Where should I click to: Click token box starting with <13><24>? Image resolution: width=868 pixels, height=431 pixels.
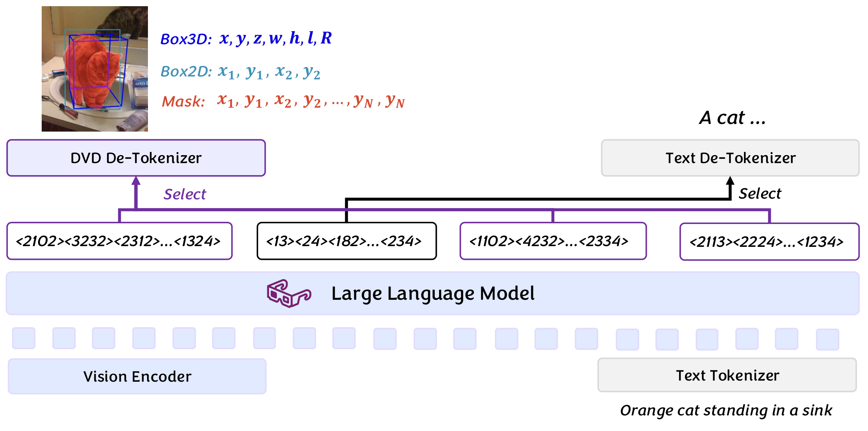tap(347, 241)
